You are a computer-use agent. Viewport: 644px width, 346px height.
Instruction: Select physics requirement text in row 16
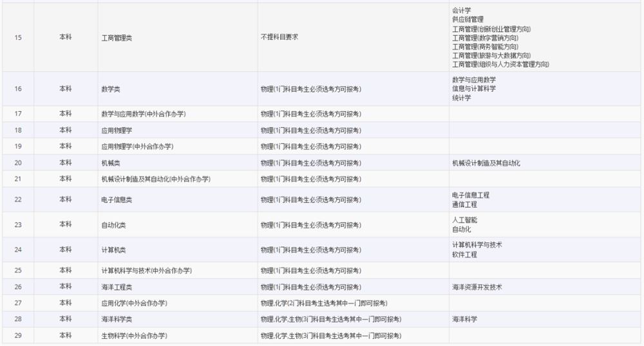[311, 89]
